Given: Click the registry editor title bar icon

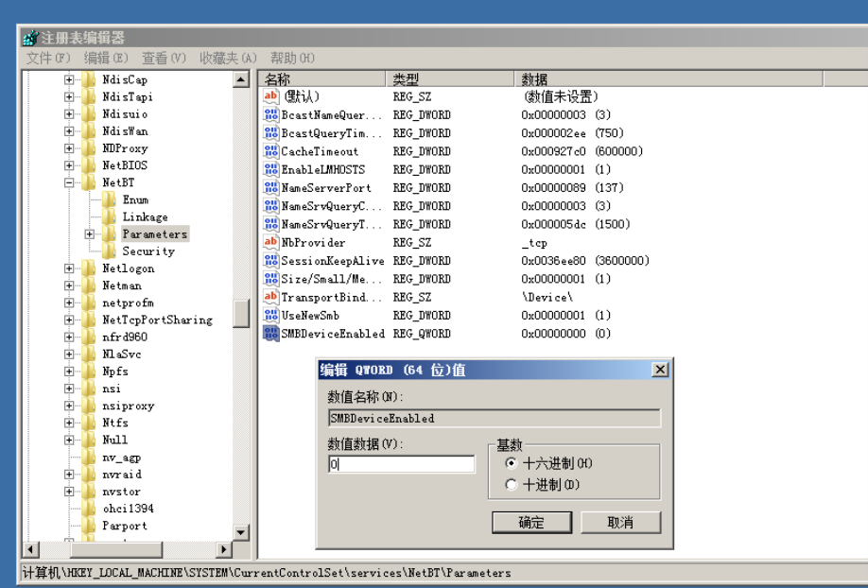Looking at the screenshot, I should pyautogui.click(x=30, y=38).
